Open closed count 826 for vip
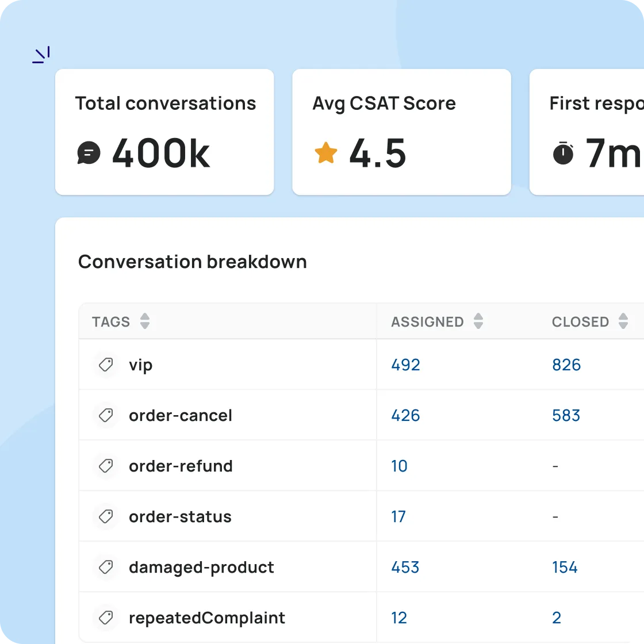Image resolution: width=644 pixels, height=644 pixels. click(x=566, y=365)
